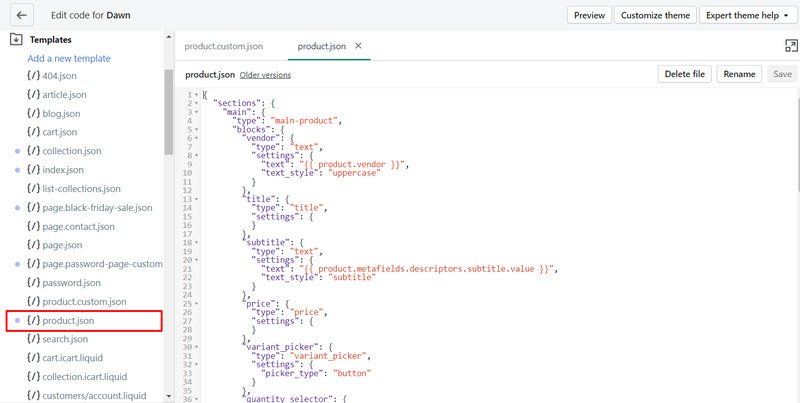This screenshot has height=403, width=800.
Task: Collapse the title block at line 13
Action: pyautogui.click(x=197, y=199)
